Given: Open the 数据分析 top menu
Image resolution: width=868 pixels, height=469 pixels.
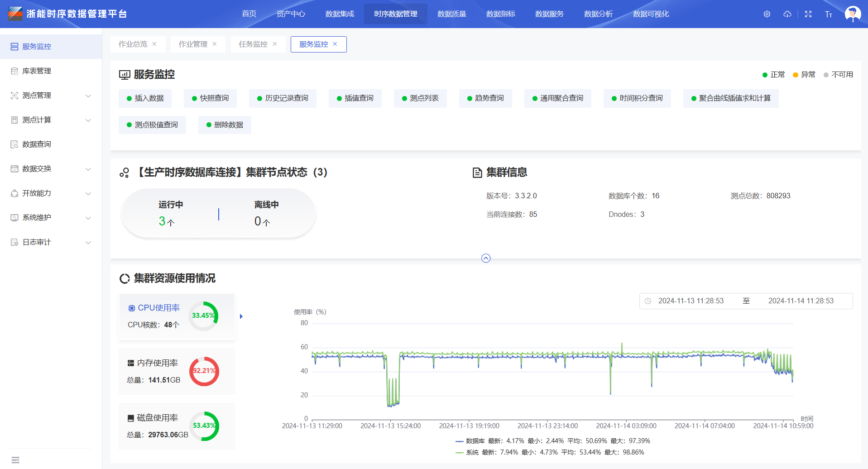Looking at the screenshot, I should 599,14.
